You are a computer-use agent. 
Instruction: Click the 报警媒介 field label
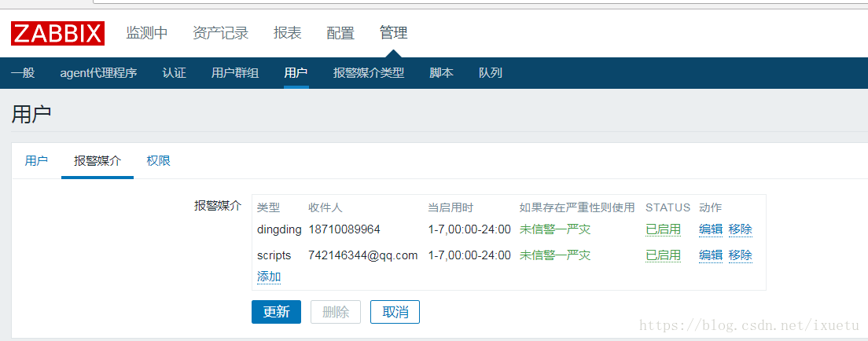218,206
